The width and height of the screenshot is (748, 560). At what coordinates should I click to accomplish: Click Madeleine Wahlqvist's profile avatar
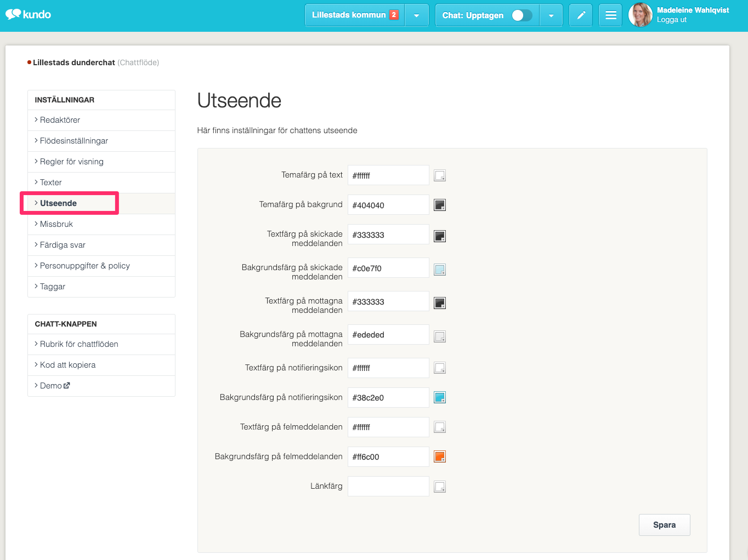640,15
